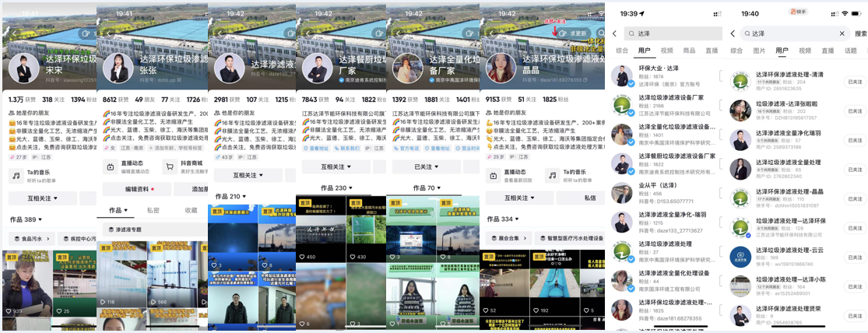Open 宋宋's pinned video with 933 likes
Screen dimensions: 868x333
click(27, 284)
